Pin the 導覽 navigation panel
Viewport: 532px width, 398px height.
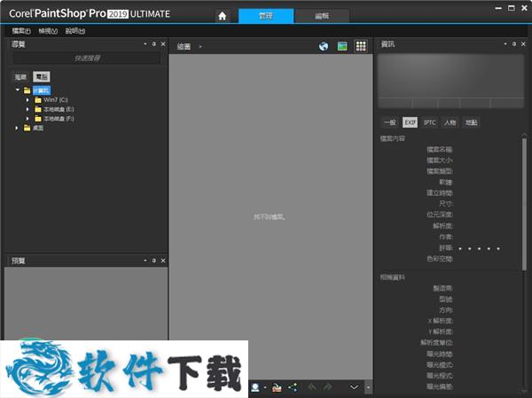(x=153, y=43)
